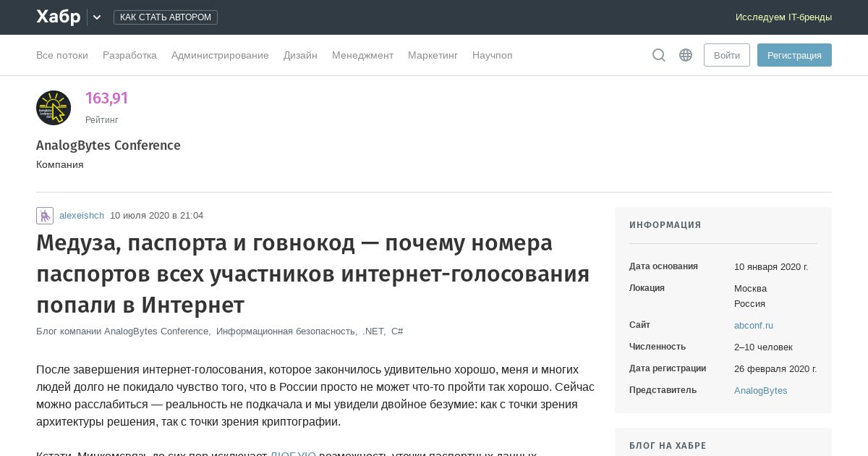Open language settings globe icon
The image size is (868, 456).
click(x=686, y=55)
